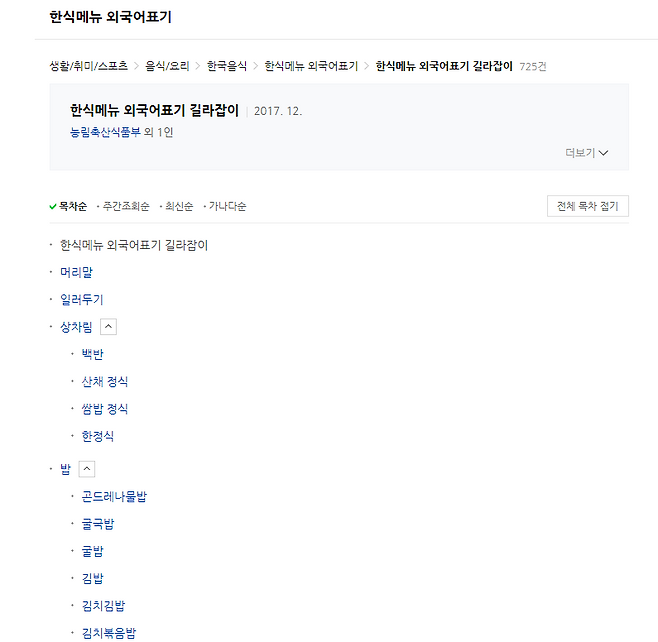Open the 산채 정식 entry

105,381
